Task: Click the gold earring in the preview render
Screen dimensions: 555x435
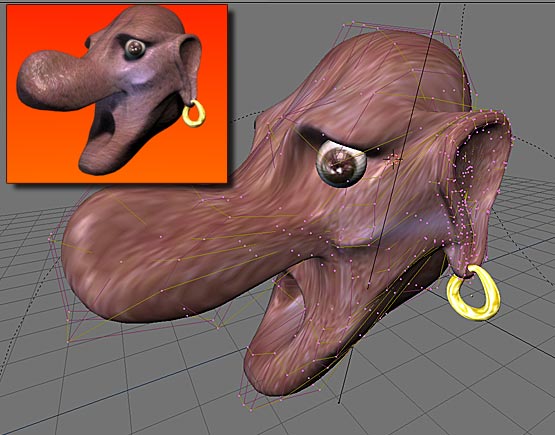Action: point(194,114)
